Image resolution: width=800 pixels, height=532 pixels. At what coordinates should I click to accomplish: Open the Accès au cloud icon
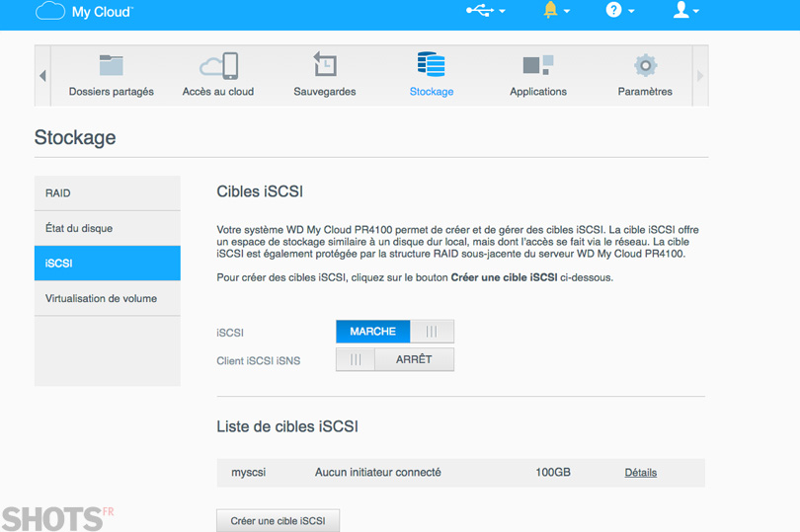click(x=218, y=66)
